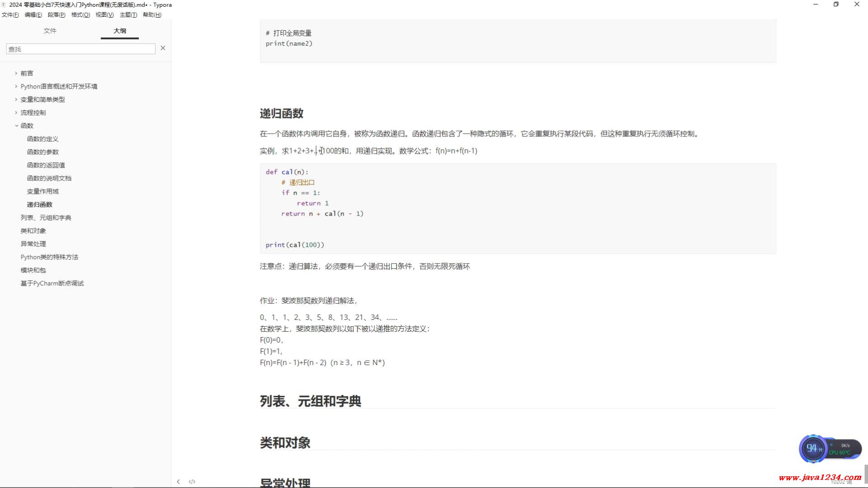Open the 文件(F) menu
The image size is (868, 488).
pos(10,15)
